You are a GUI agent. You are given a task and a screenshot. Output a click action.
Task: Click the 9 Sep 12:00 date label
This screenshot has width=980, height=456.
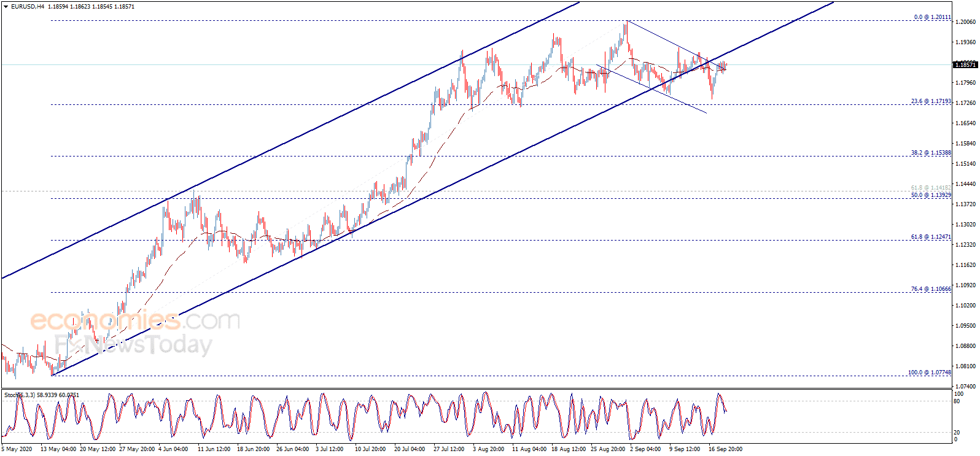pyautogui.click(x=685, y=449)
